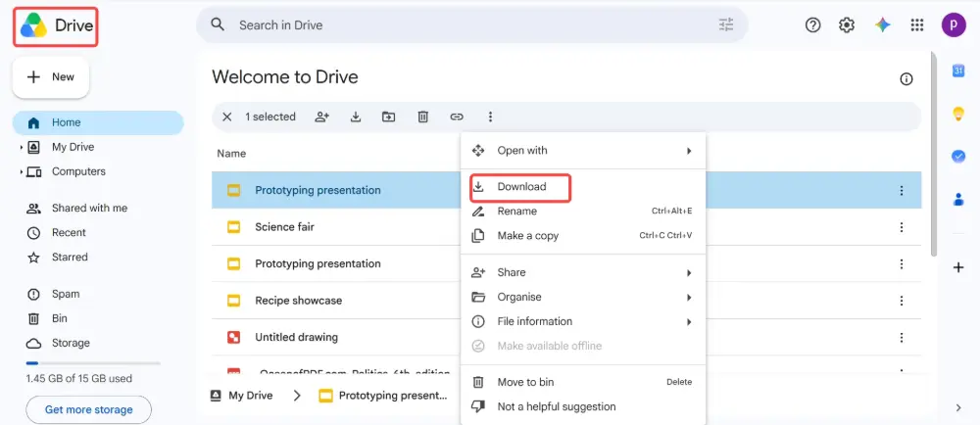Screen dimensions: 980x425
Task: Open more actions for Recipe showcase row
Action: coord(902,301)
